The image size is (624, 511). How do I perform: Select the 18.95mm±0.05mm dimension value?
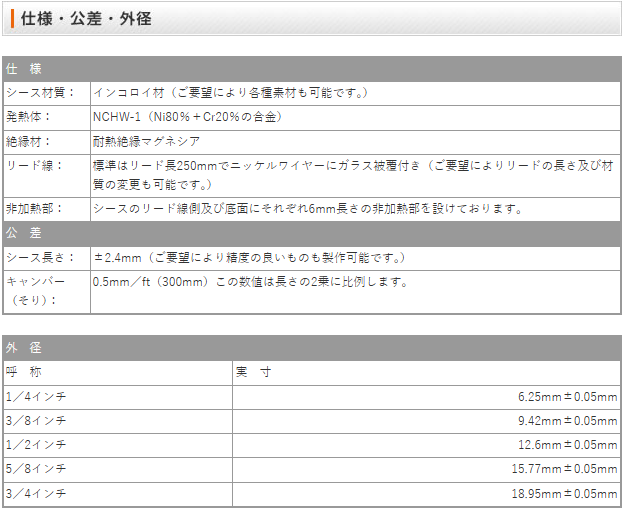point(565,492)
